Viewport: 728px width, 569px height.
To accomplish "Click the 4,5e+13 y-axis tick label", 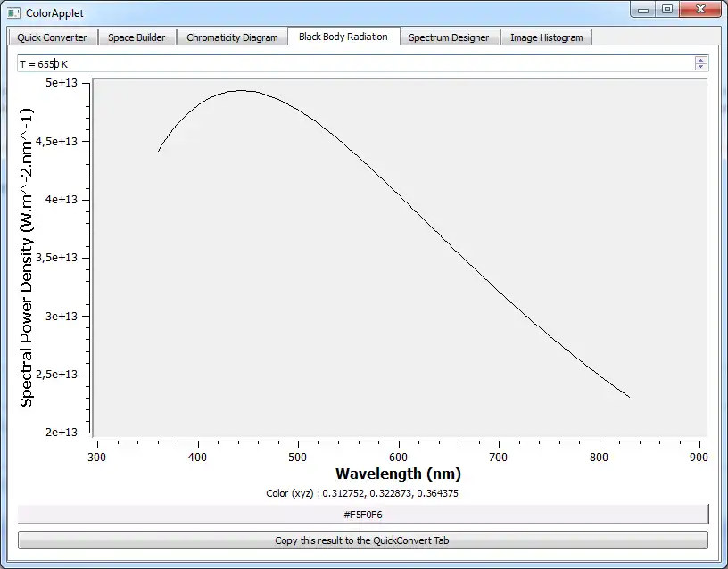I will pyautogui.click(x=56, y=142).
